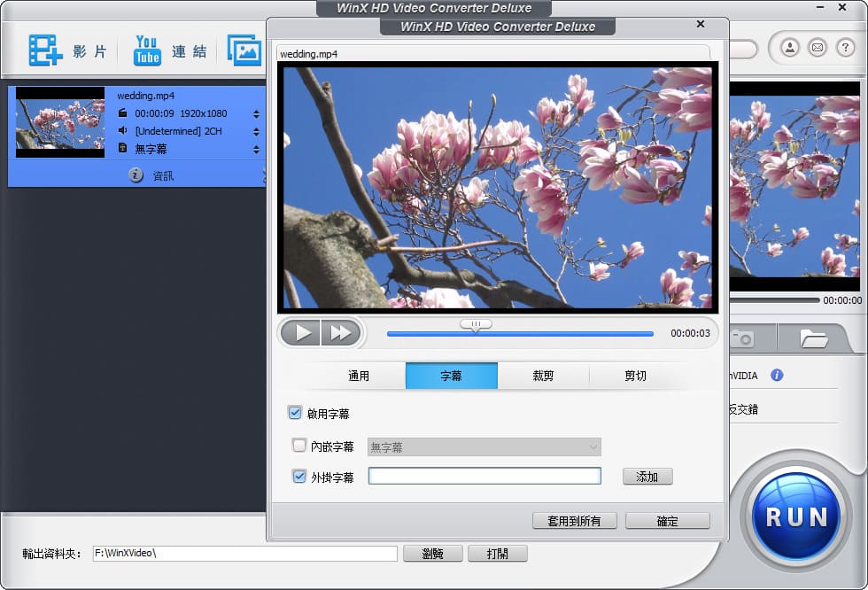The height and width of the screenshot is (590, 868).
Task: Click the NVIDIA info icon
Action: pos(777,375)
